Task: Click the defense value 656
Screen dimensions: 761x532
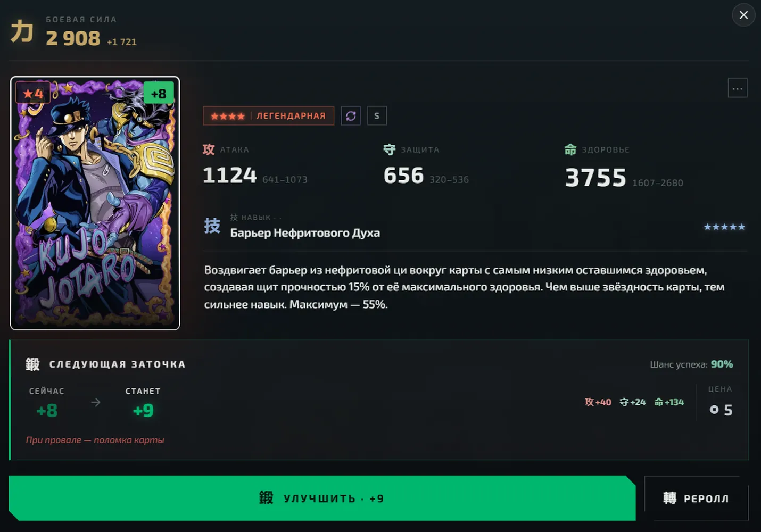Action: click(x=404, y=175)
